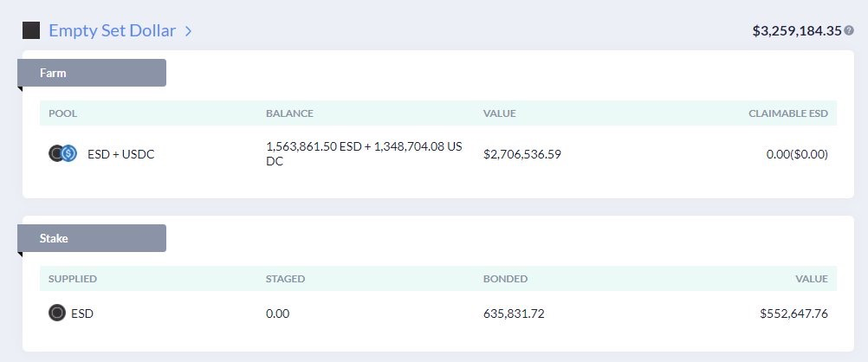The height and width of the screenshot is (362, 868).
Task: Click the BALANCE column header
Action: [289, 113]
